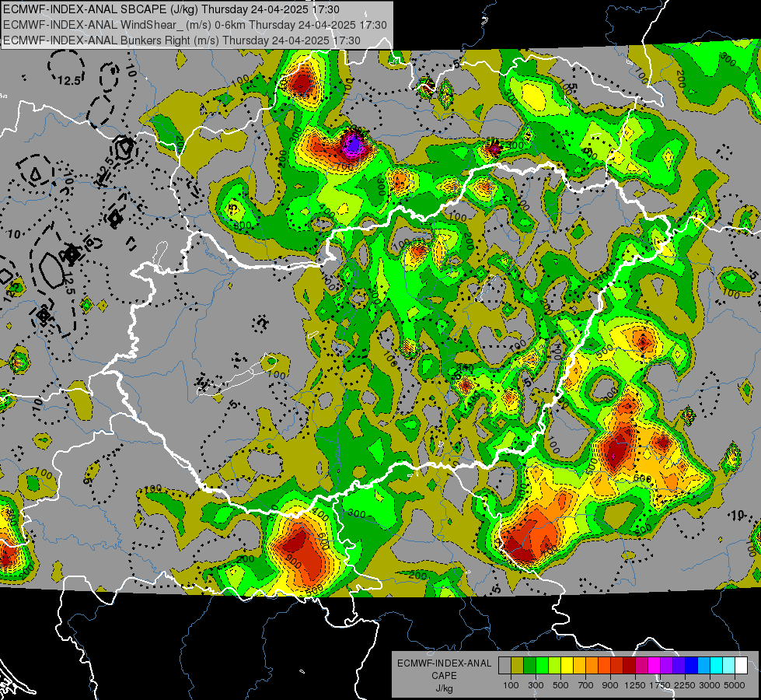
Task: Click ECMWF-INDEX-ANAL label in the legend box
Action: [445, 663]
